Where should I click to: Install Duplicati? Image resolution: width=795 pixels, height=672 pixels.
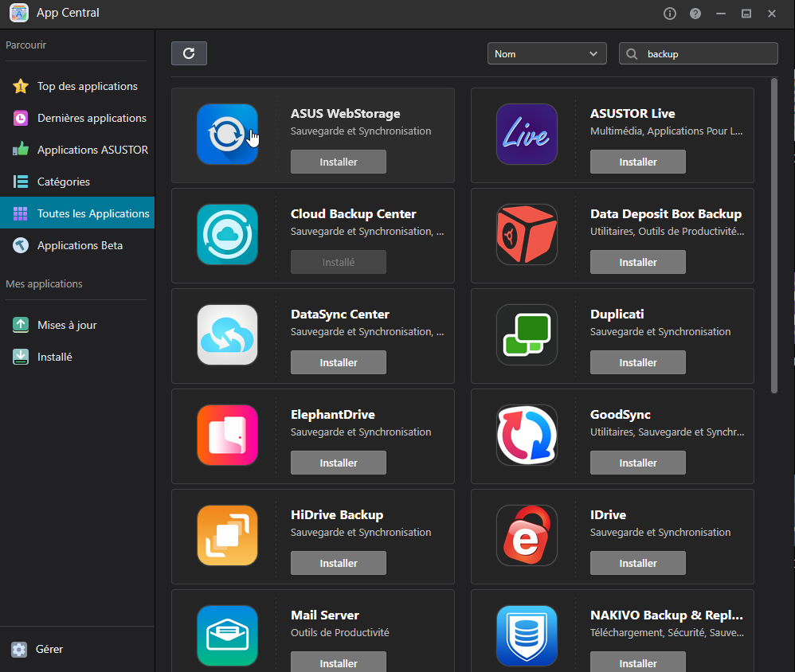click(638, 362)
